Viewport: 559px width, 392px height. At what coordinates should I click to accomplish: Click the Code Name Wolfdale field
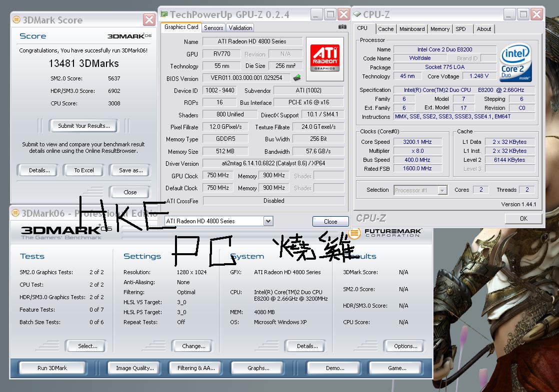(419, 58)
